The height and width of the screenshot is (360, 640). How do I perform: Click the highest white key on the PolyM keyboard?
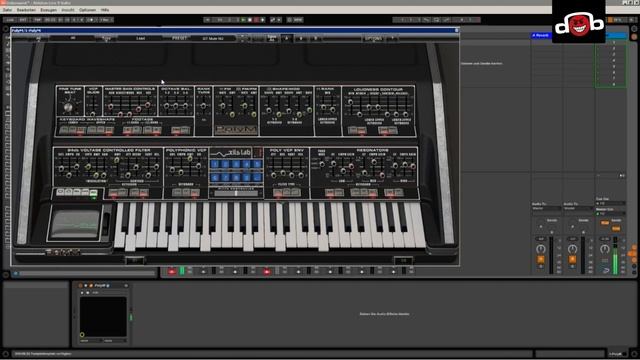(x=418, y=225)
